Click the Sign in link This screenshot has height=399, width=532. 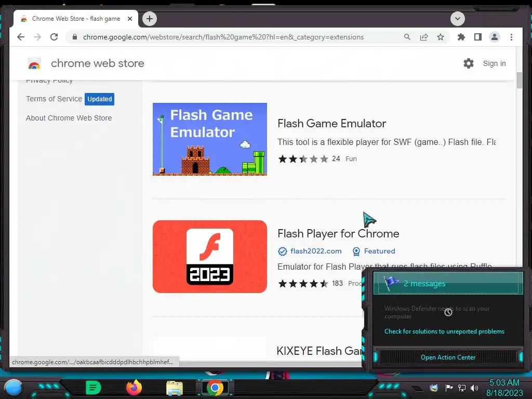[x=494, y=63]
